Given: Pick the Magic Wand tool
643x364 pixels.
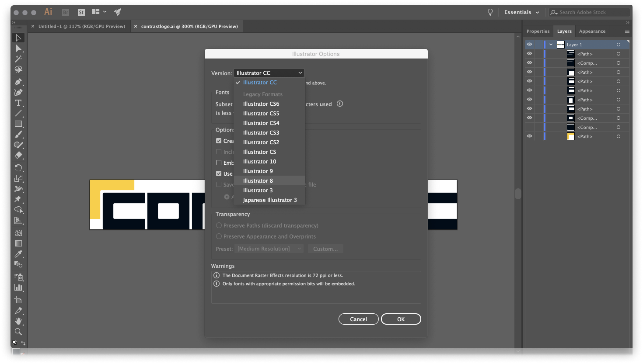Looking at the screenshot, I should 18,59.
